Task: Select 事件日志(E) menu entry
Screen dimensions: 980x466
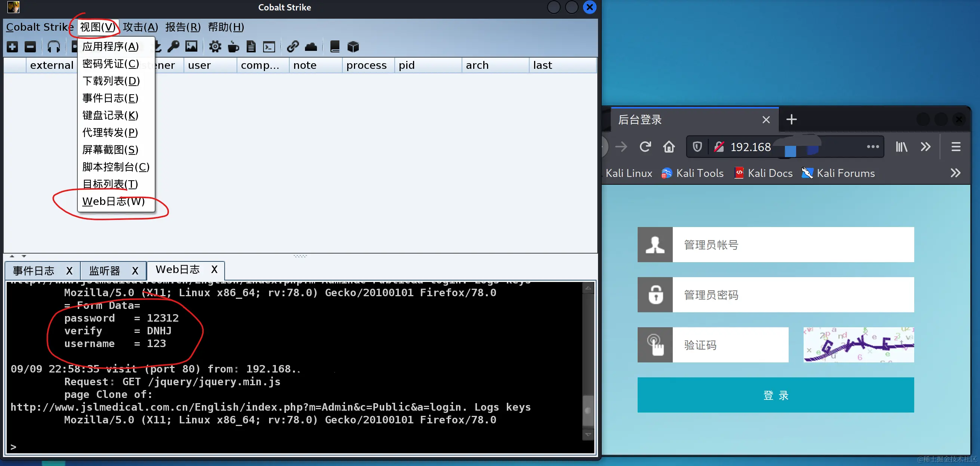Action: pyautogui.click(x=116, y=98)
